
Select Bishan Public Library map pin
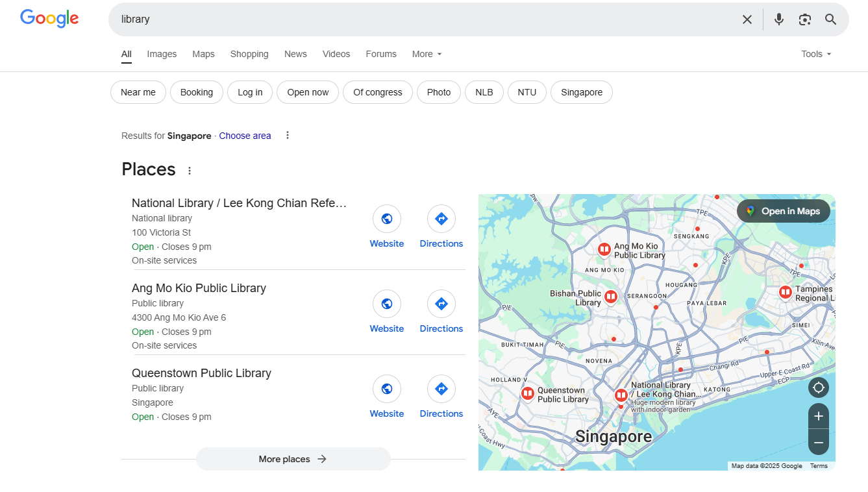[x=611, y=297]
